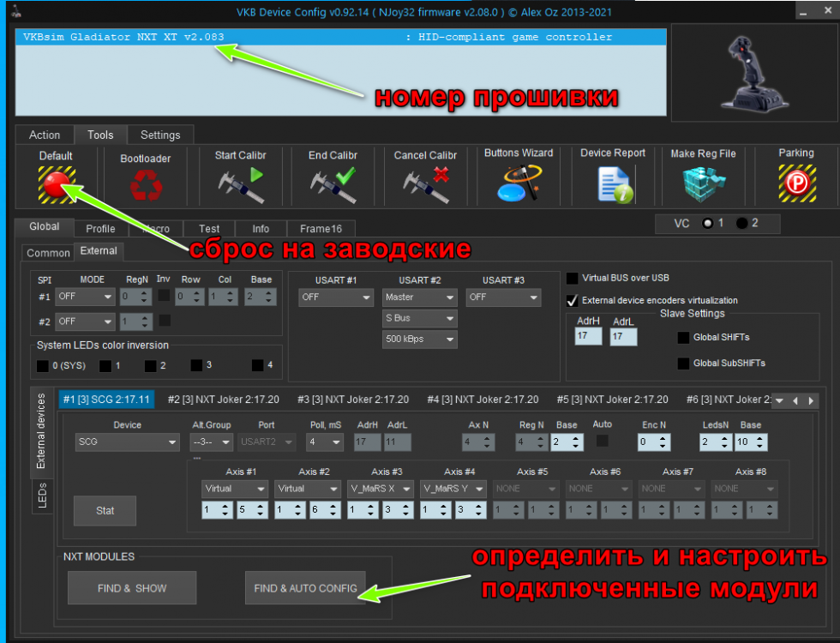
Task: Open USART #3 mode dropdown
Action: [x=503, y=297]
